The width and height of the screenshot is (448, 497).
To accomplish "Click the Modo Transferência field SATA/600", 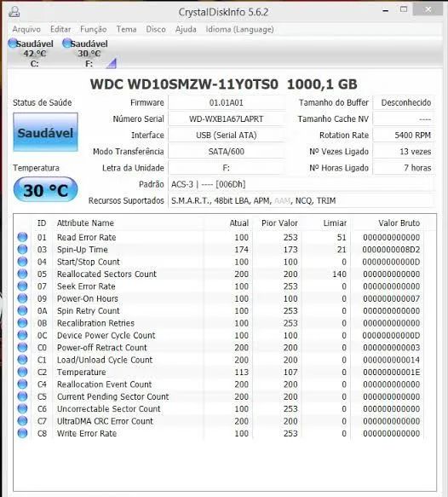I will (226, 152).
